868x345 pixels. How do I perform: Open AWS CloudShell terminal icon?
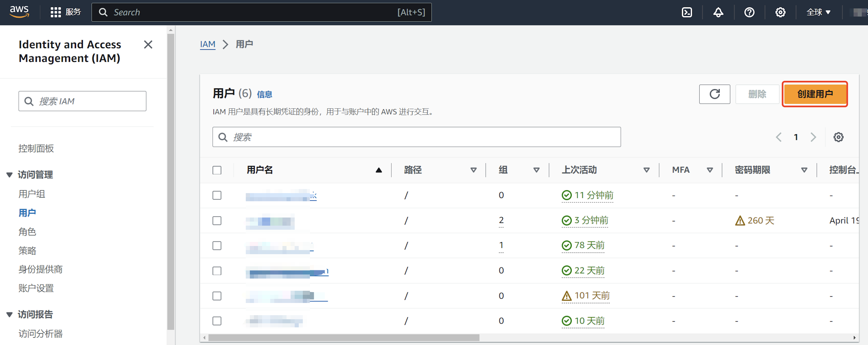(x=687, y=12)
